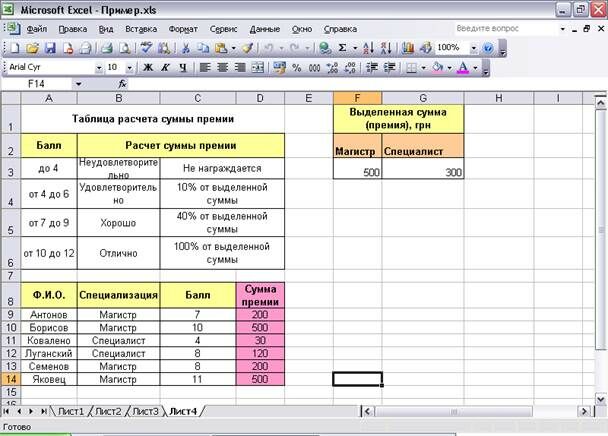Click in the Введите вопрос help box
The image size is (608, 436).
506,28
